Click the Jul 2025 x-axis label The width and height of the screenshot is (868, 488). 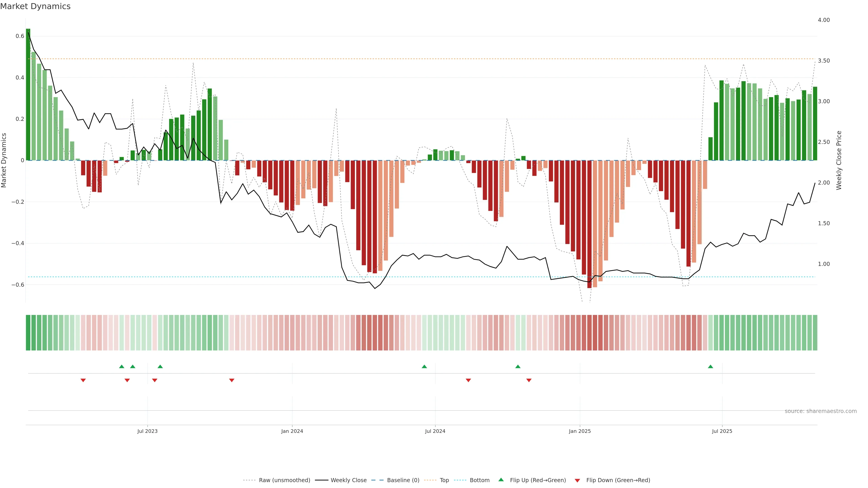click(722, 431)
